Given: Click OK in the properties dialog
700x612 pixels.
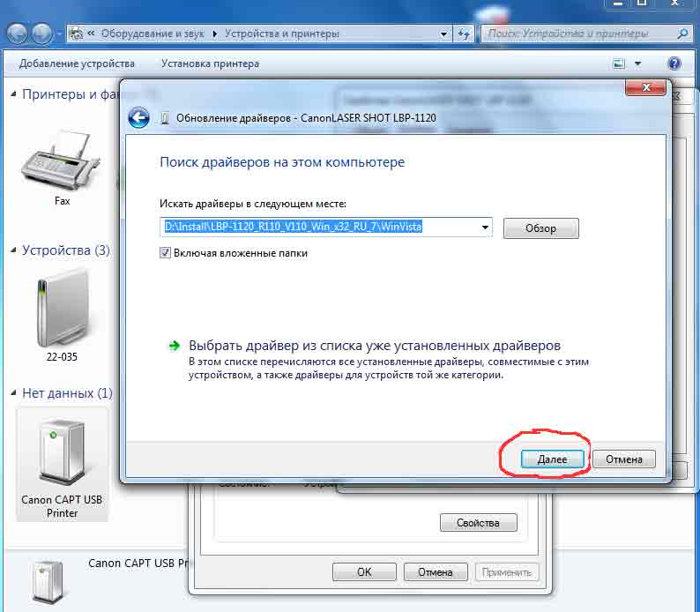Looking at the screenshot, I should [364, 571].
